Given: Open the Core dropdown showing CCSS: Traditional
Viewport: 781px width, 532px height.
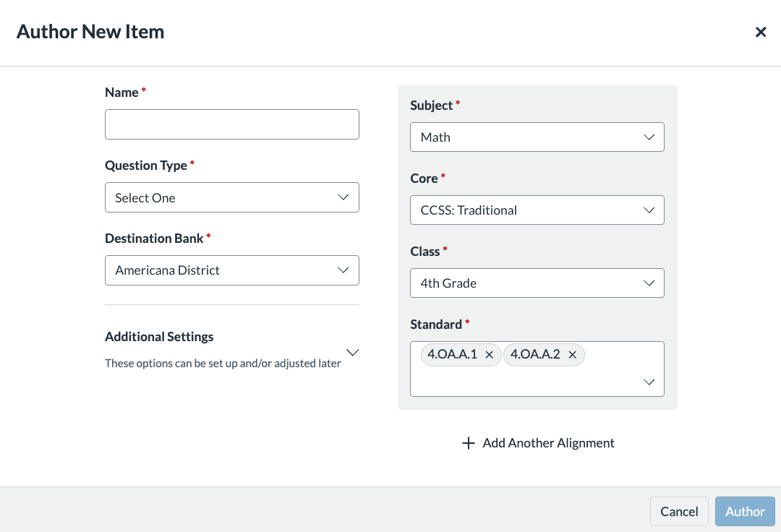Looking at the screenshot, I should click(537, 210).
